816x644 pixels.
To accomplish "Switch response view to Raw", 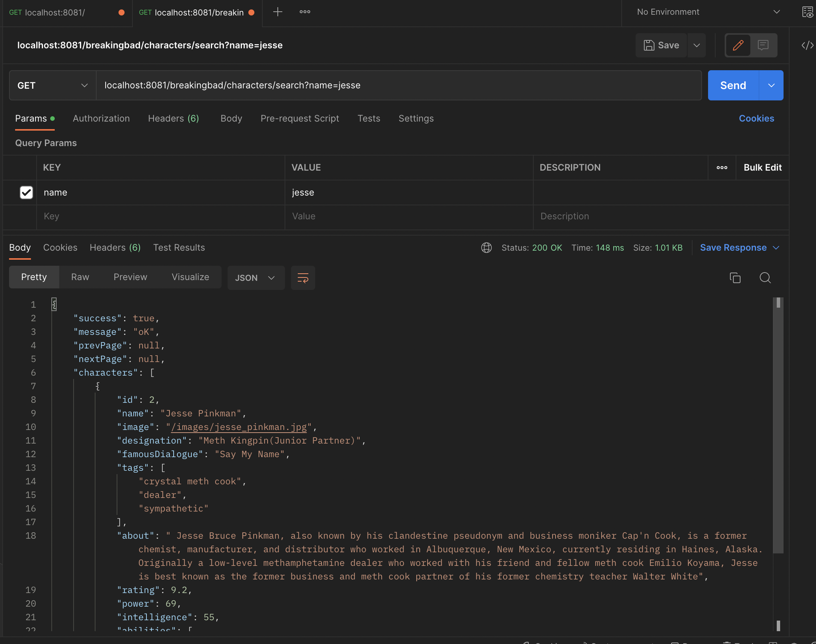I will point(79,277).
